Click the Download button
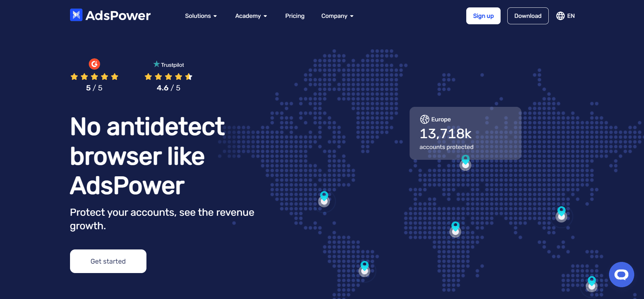The height and width of the screenshot is (299, 644). click(x=528, y=16)
